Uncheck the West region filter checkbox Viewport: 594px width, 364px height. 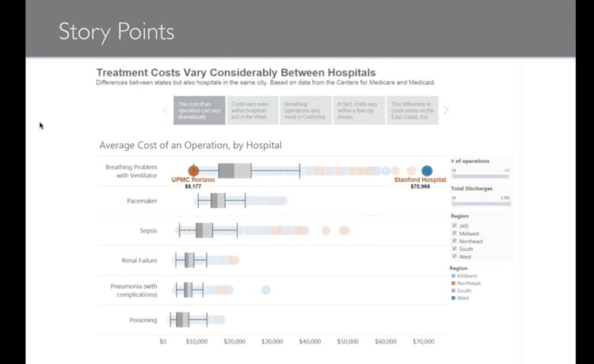tap(454, 256)
